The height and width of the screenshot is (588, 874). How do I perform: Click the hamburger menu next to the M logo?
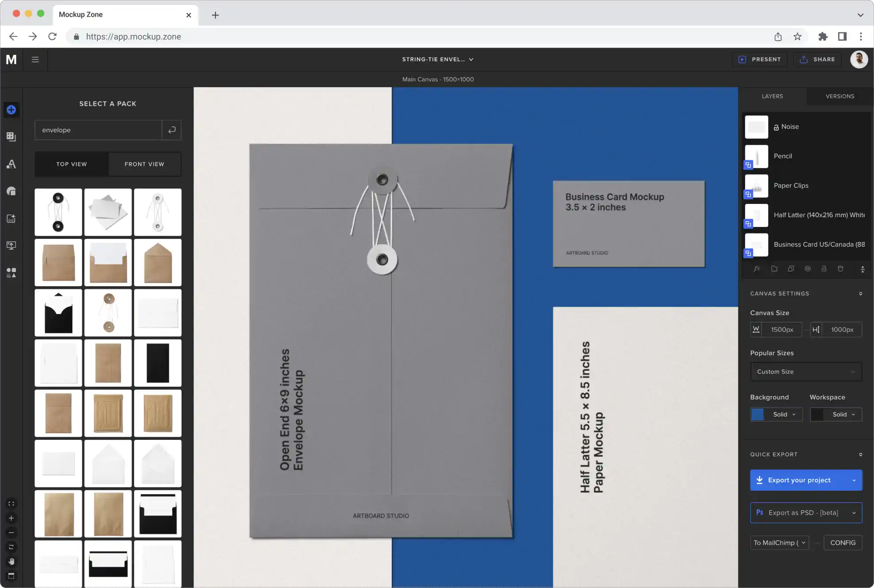pos(35,59)
